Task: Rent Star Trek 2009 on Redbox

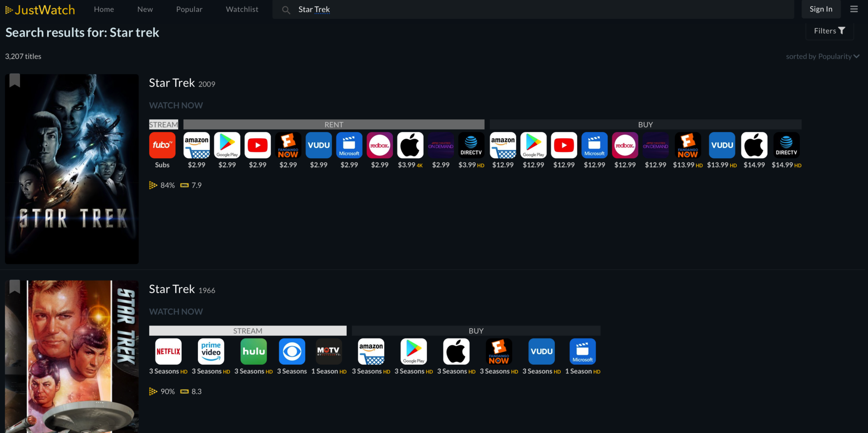Action: 380,145
